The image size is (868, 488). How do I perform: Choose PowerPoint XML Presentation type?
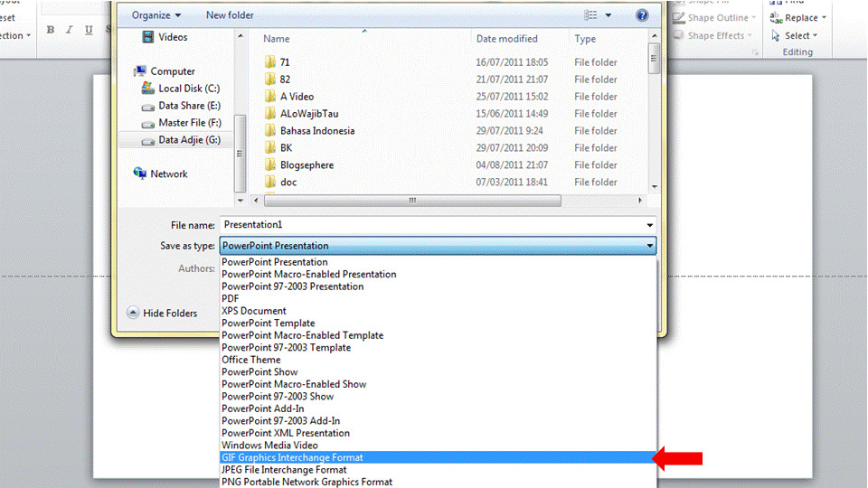[x=438, y=433]
